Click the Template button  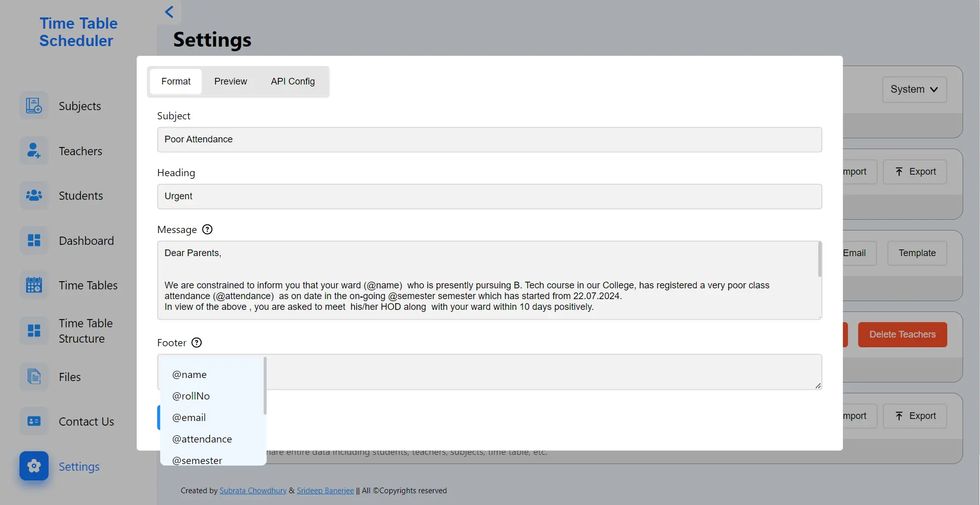click(917, 253)
